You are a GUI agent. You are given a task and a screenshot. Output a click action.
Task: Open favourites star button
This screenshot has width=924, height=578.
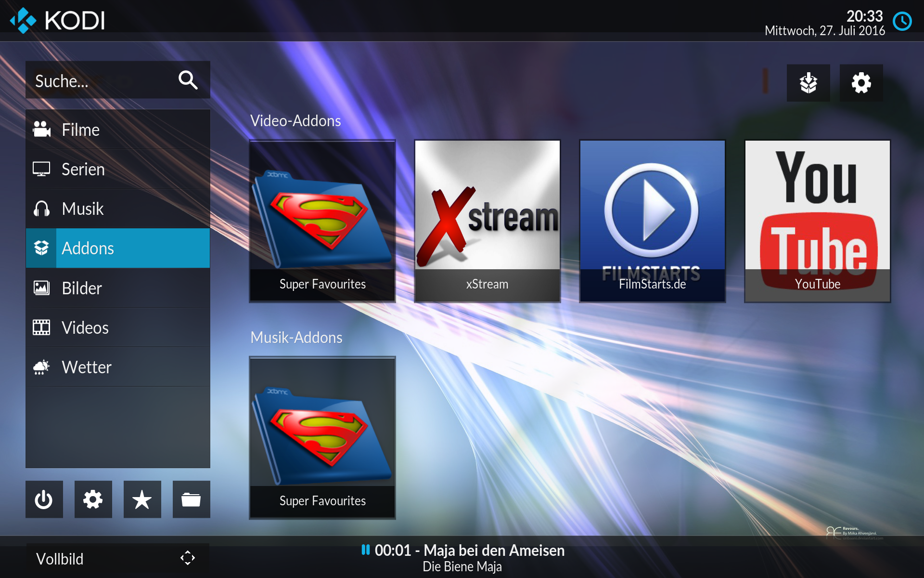[x=142, y=499]
